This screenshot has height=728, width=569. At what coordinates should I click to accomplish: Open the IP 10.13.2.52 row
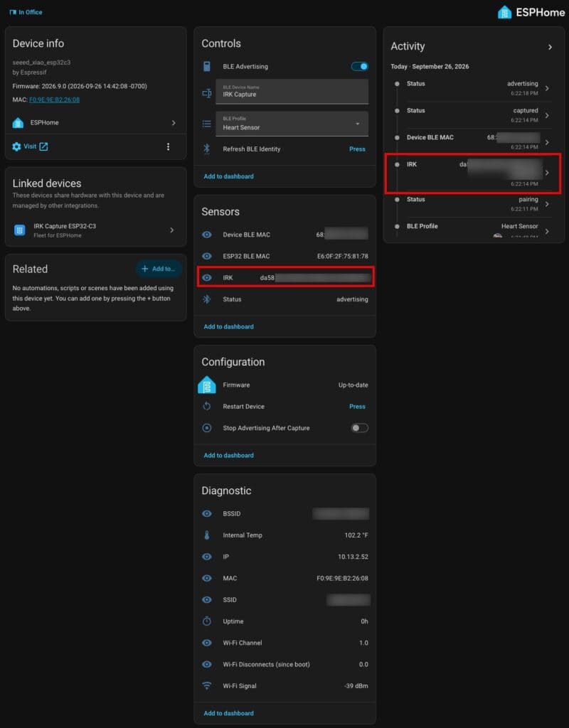(285, 557)
